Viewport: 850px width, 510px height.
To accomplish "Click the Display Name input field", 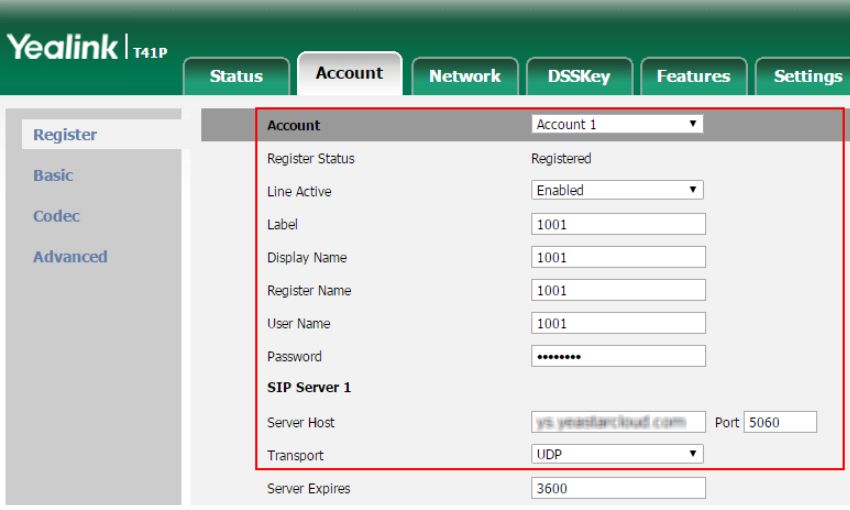I will coord(618,257).
